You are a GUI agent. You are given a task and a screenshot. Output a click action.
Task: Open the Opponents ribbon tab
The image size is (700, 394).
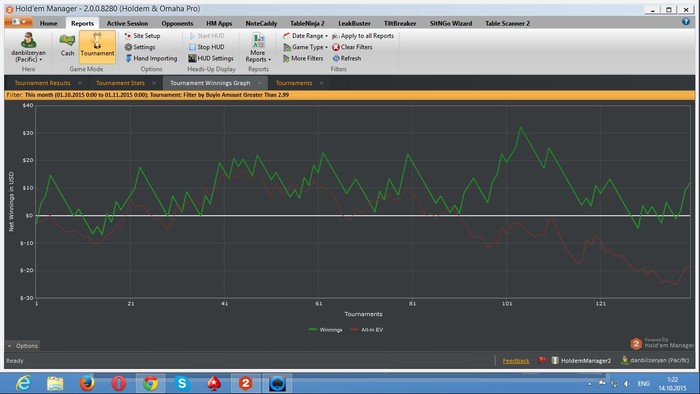click(177, 23)
